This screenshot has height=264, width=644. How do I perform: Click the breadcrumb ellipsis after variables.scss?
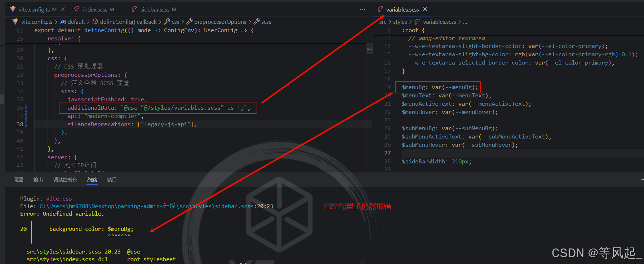tap(465, 22)
